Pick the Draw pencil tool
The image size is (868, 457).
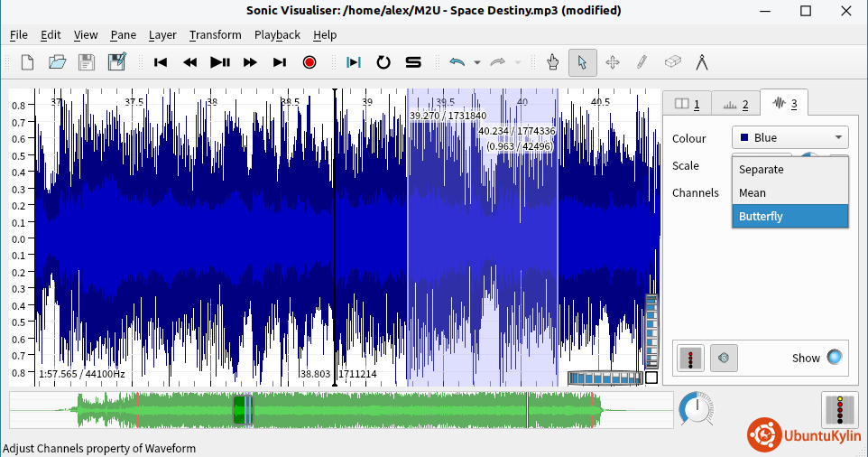[642, 62]
